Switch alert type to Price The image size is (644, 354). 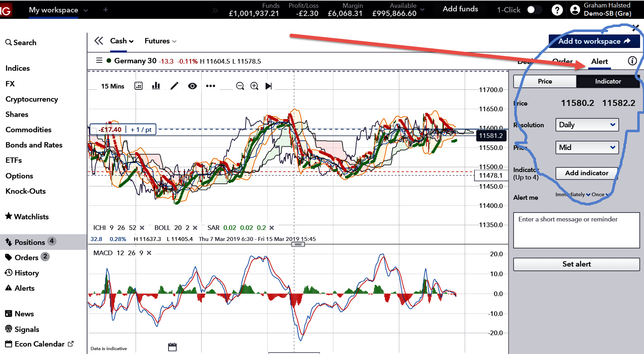click(545, 81)
